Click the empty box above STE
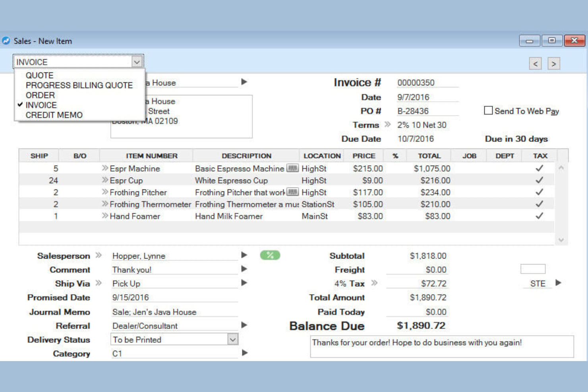The image size is (588, 392). pyautogui.click(x=533, y=269)
